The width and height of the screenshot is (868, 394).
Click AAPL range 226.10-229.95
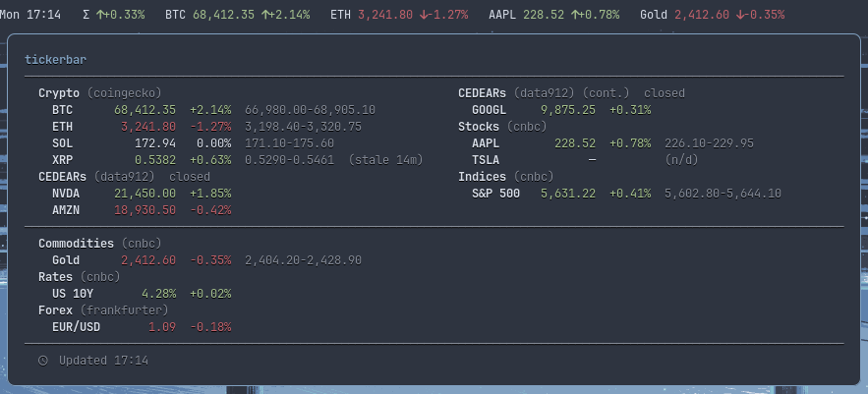709,143
